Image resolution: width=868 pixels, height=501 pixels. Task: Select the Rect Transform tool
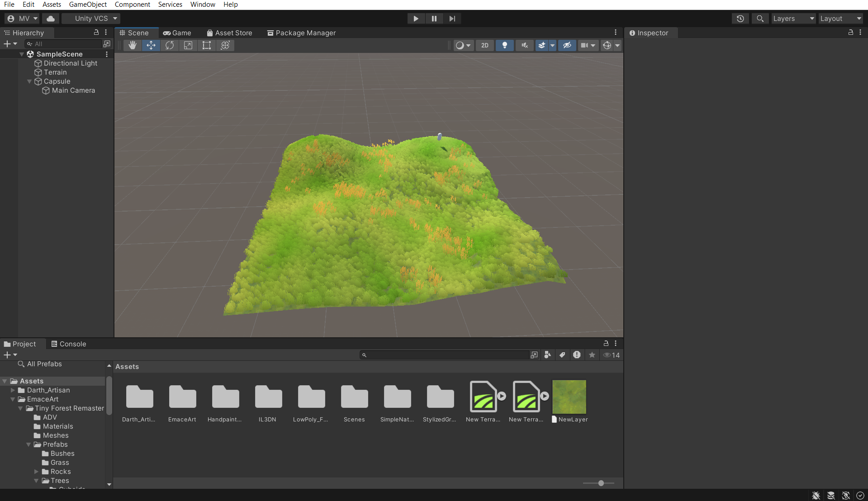(207, 45)
